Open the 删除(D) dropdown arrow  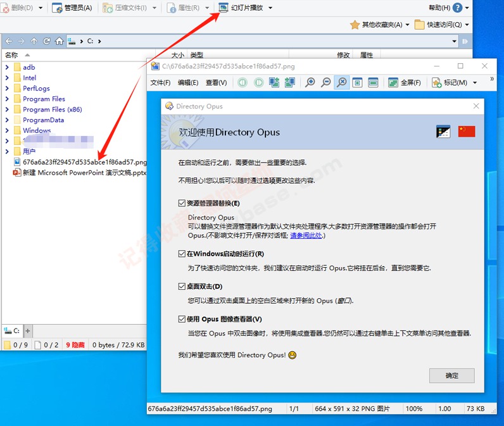click(x=41, y=8)
